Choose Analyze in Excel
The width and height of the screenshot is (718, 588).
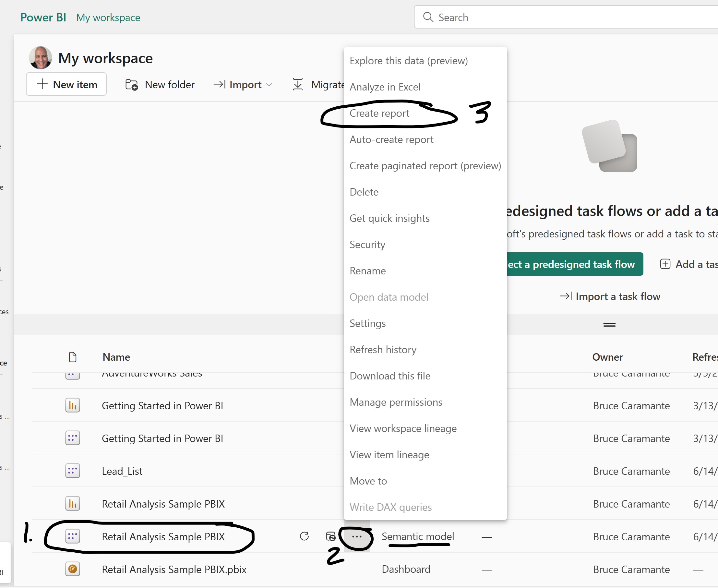(385, 87)
